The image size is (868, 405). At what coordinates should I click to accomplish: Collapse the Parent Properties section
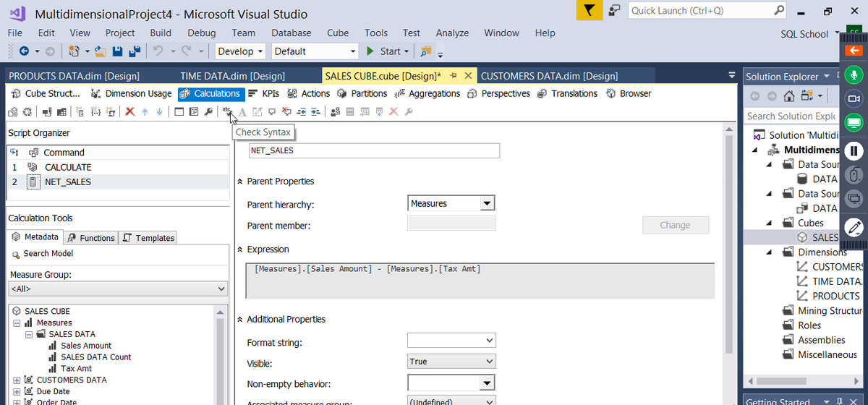pyautogui.click(x=240, y=182)
